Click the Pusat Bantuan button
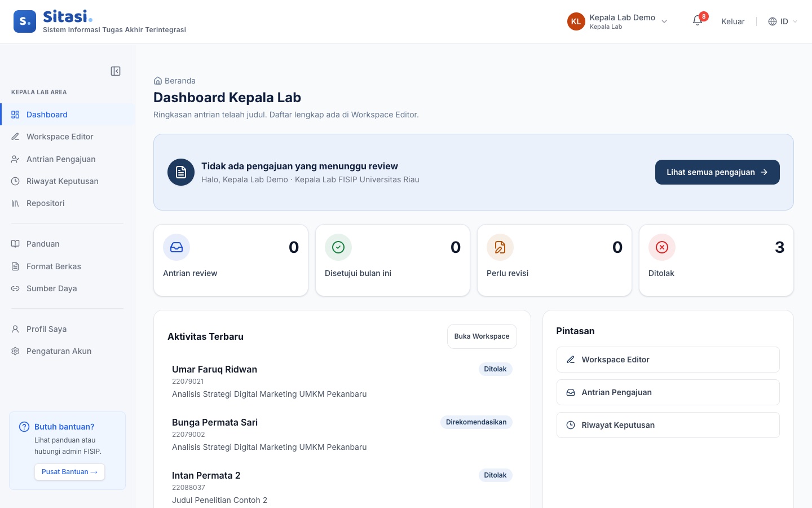Viewport: 812px width, 508px height. [x=69, y=472]
